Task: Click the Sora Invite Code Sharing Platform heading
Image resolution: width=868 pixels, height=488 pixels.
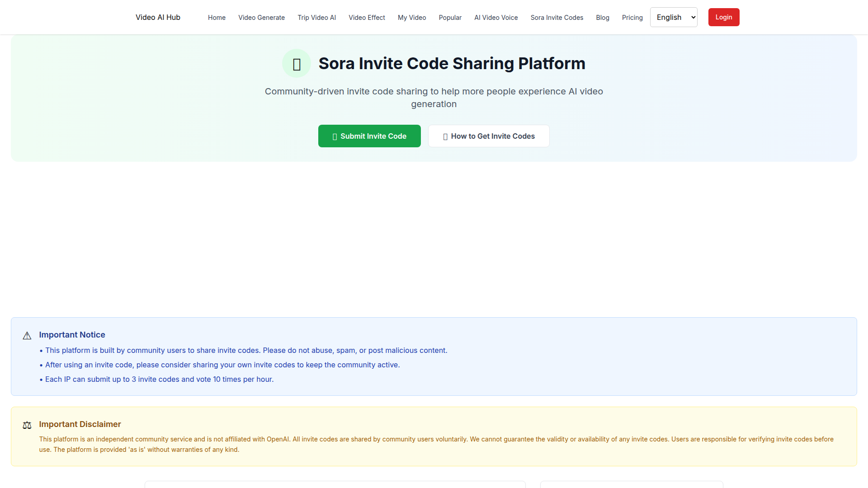Action: [x=452, y=64]
